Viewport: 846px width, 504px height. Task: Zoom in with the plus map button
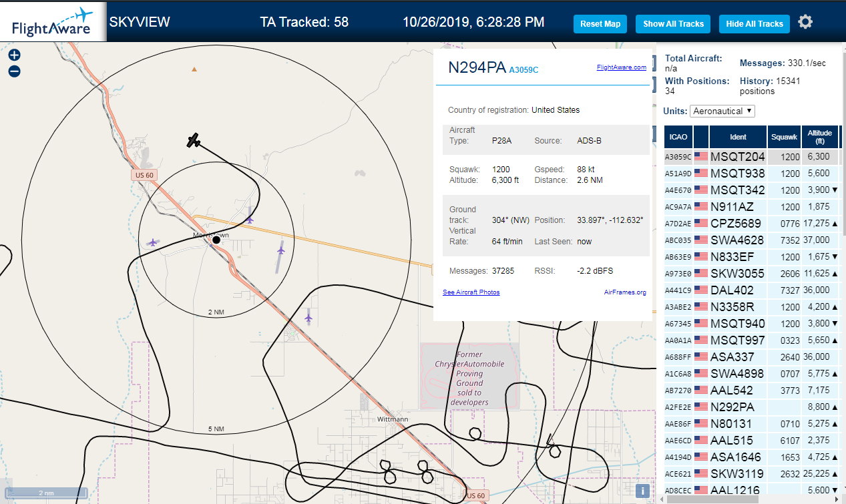click(x=15, y=55)
